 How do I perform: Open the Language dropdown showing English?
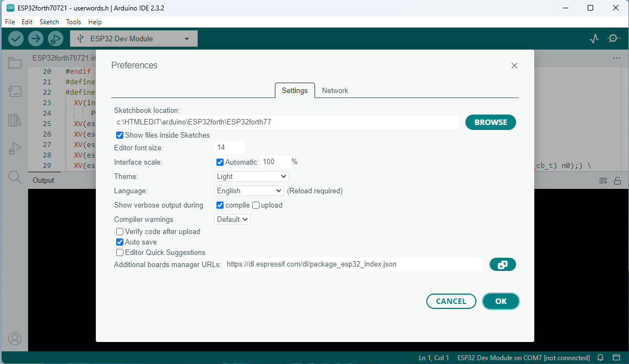click(249, 191)
